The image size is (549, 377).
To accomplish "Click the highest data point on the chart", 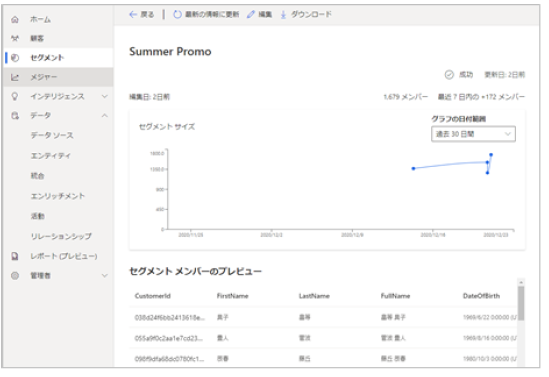I will pos(491,155).
